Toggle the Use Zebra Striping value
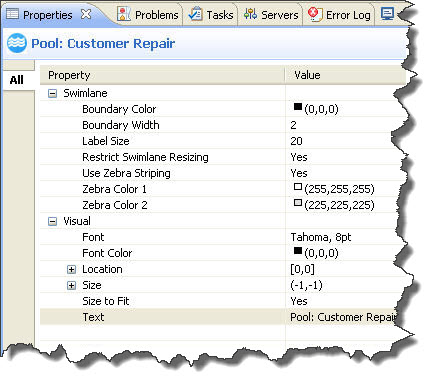 pos(299,173)
